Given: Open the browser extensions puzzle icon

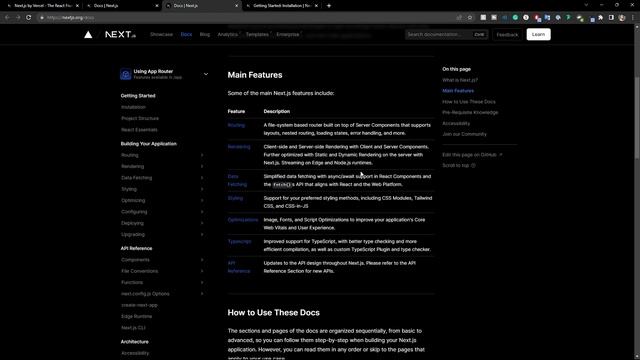Looking at the screenshot, I should [x=600, y=18].
